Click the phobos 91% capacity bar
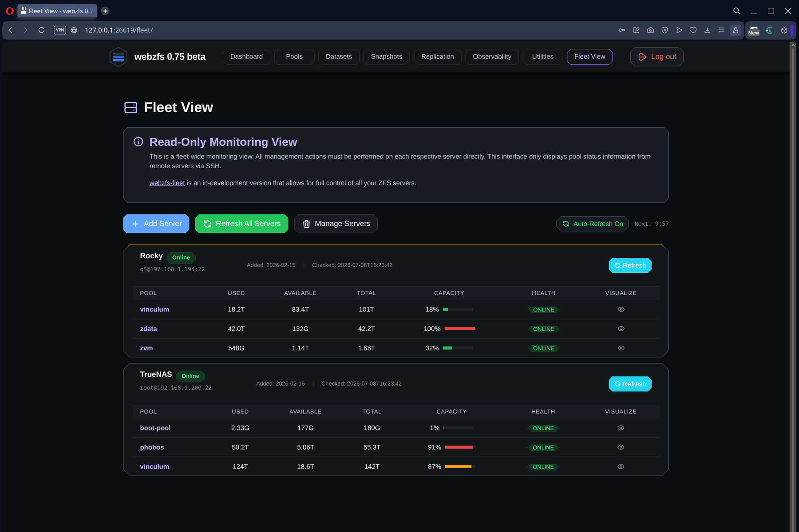799x532 pixels. pyautogui.click(x=459, y=447)
